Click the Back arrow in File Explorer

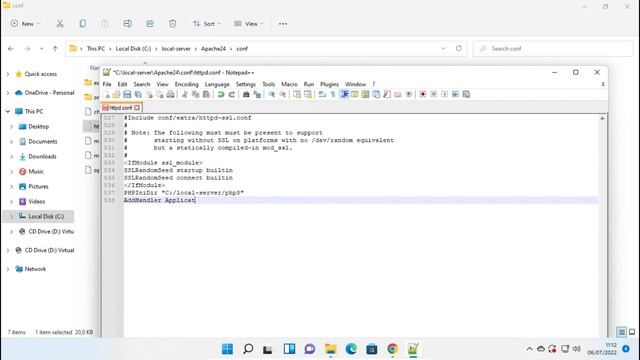pos(11,49)
